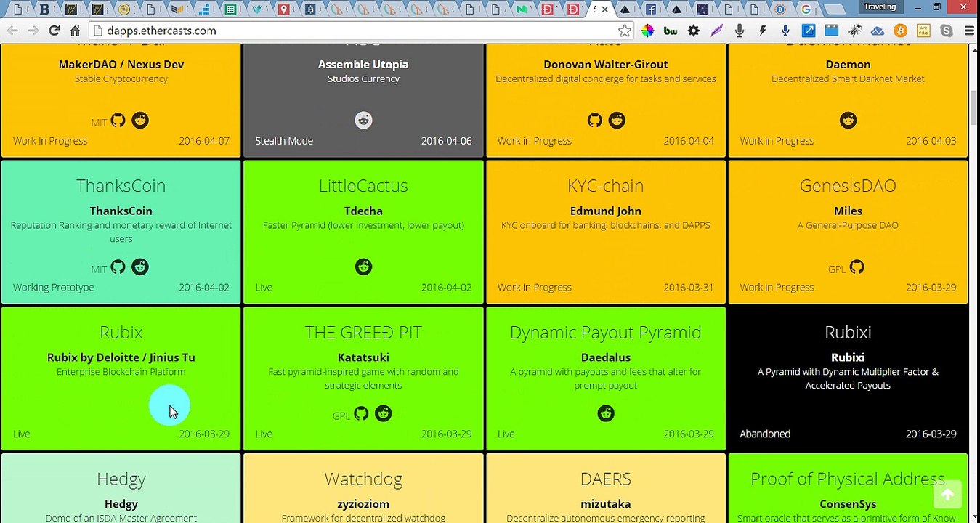980x523 pixels.
Task: Click the orange Bitcoin extension icon
Action: 900,31
